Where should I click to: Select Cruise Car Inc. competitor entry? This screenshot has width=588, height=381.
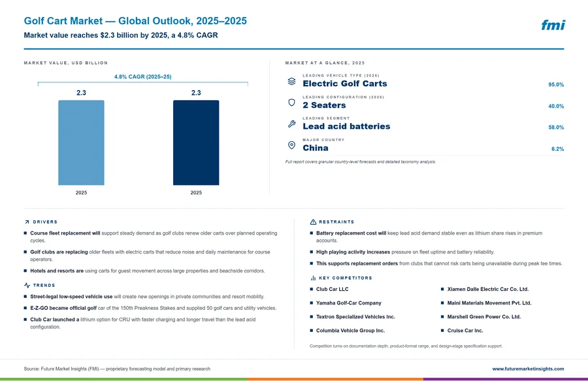[465, 331]
